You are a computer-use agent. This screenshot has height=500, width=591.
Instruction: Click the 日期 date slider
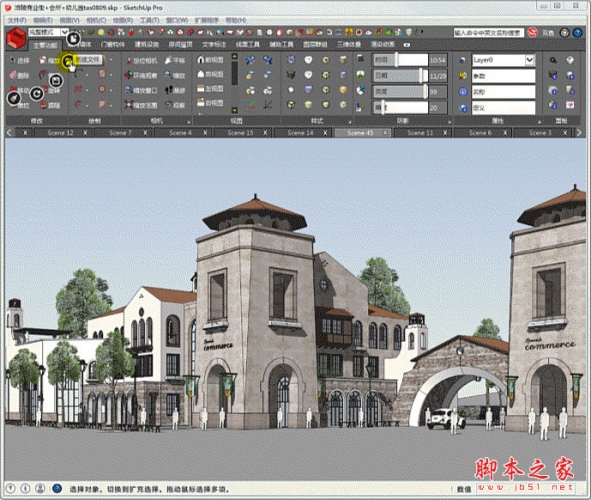click(x=400, y=76)
